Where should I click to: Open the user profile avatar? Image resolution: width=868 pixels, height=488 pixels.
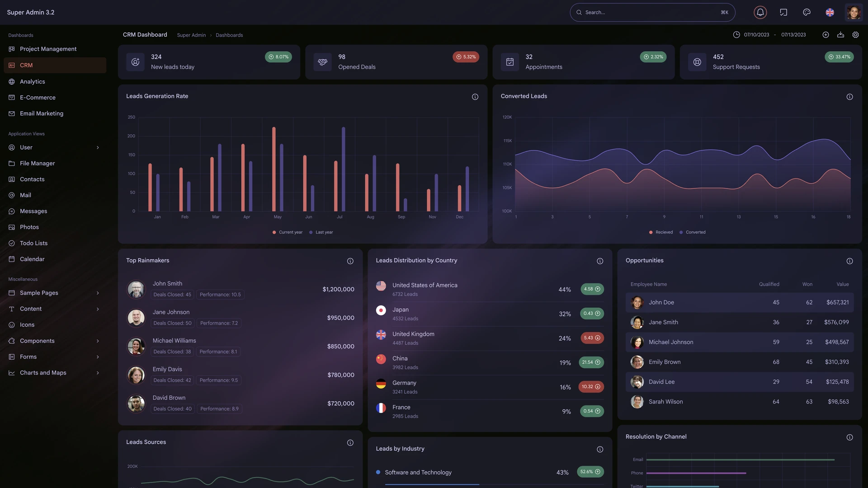(854, 12)
